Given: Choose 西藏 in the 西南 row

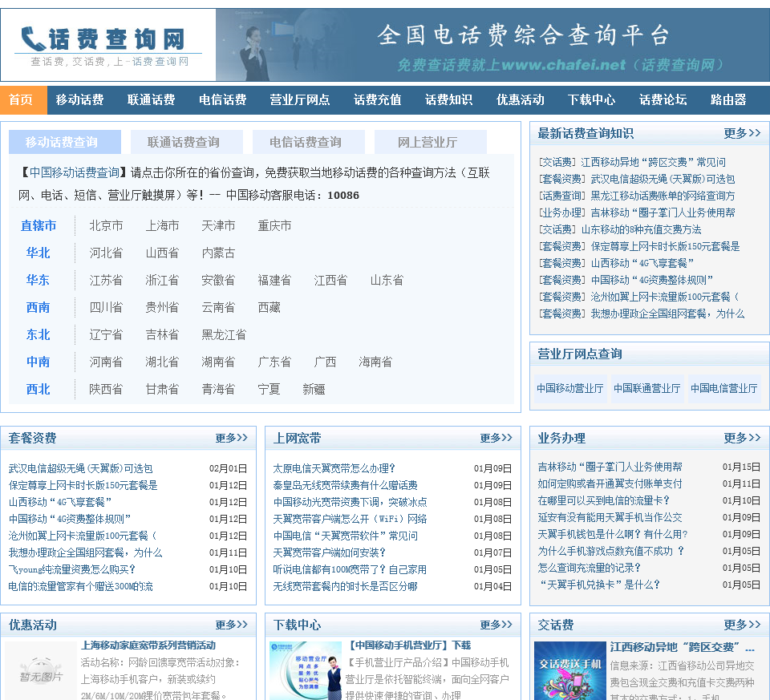Looking at the screenshot, I should point(269,308).
